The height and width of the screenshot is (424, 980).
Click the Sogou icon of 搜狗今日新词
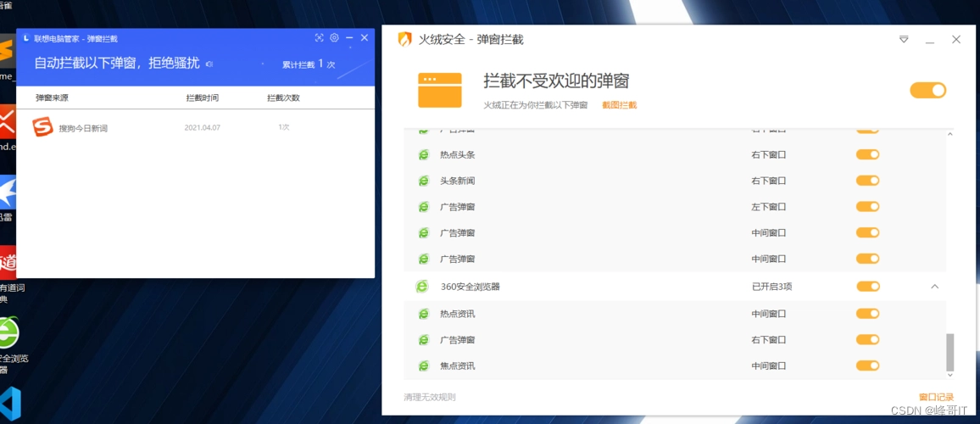(x=42, y=127)
